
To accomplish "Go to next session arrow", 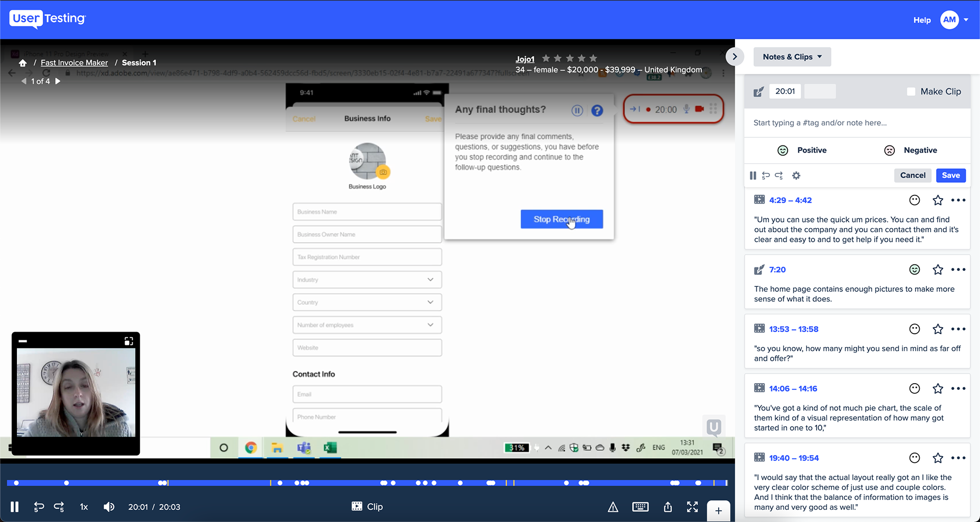I will [58, 81].
